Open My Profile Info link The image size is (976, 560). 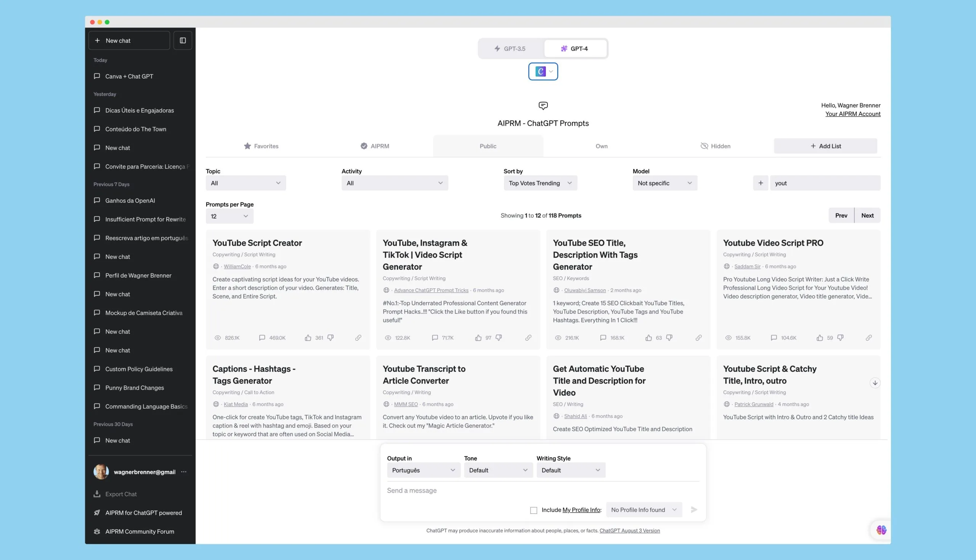581,510
